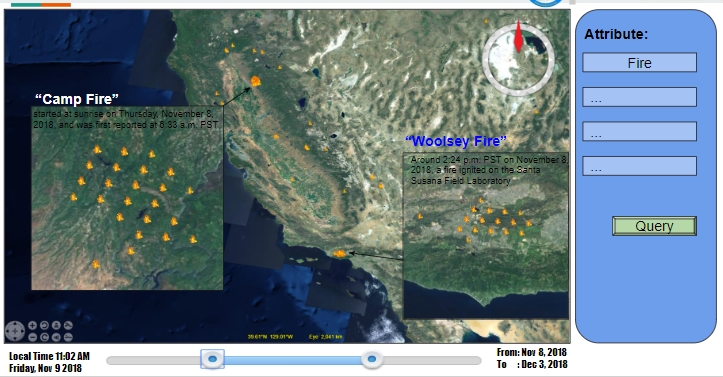Tilt the view down with the pitch button
The width and height of the screenshot is (723, 377).
click(56, 337)
